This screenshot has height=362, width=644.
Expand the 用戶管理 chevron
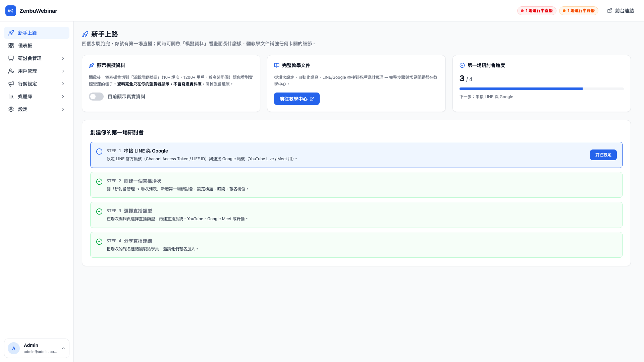point(63,71)
